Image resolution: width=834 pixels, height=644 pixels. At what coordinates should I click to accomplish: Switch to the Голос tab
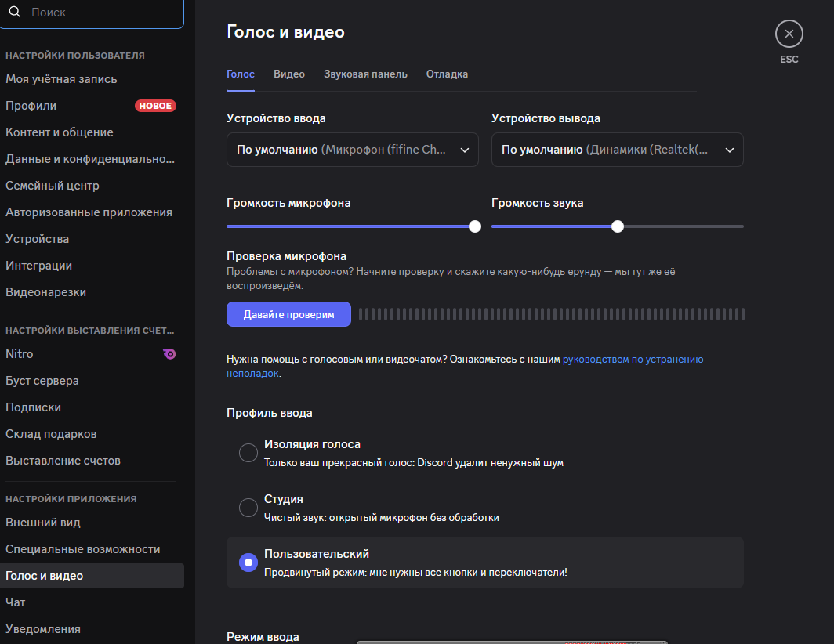(x=241, y=74)
